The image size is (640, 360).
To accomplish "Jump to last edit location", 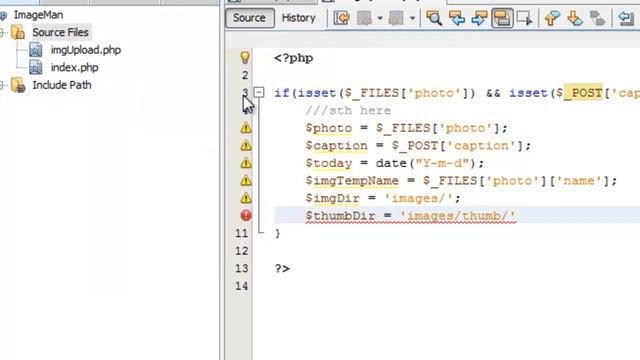I will point(341,18).
